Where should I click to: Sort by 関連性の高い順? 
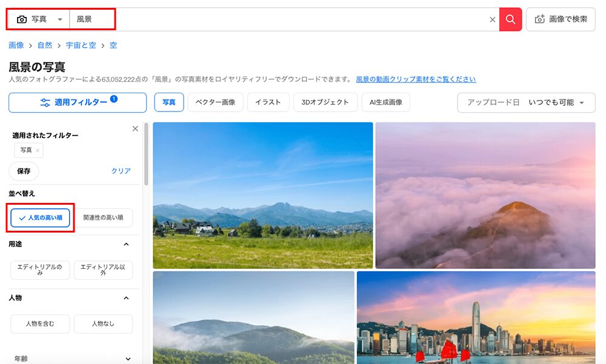[103, 217]
